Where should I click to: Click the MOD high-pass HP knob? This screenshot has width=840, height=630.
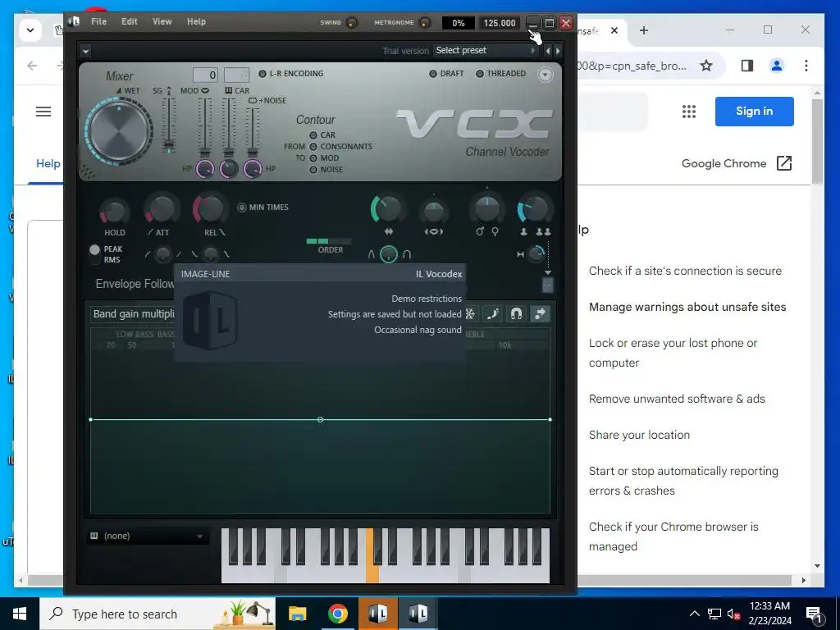204,169
